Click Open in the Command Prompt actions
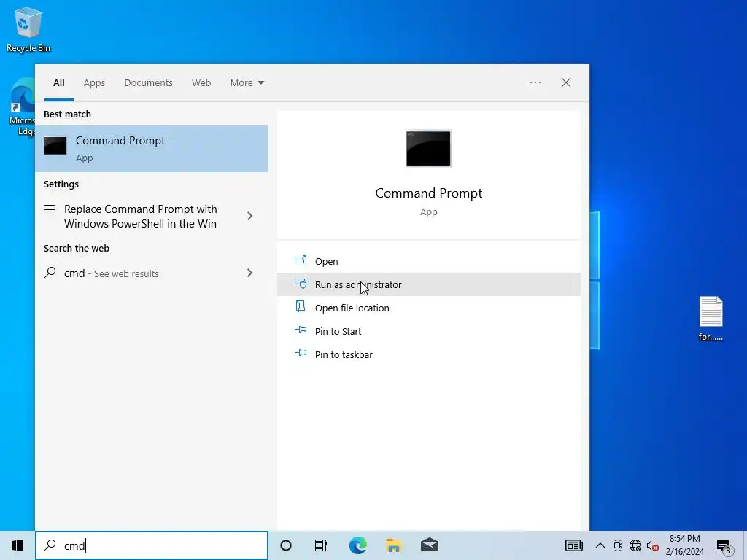This screenshot has width=747, height=560. click(x=429, y=261)
